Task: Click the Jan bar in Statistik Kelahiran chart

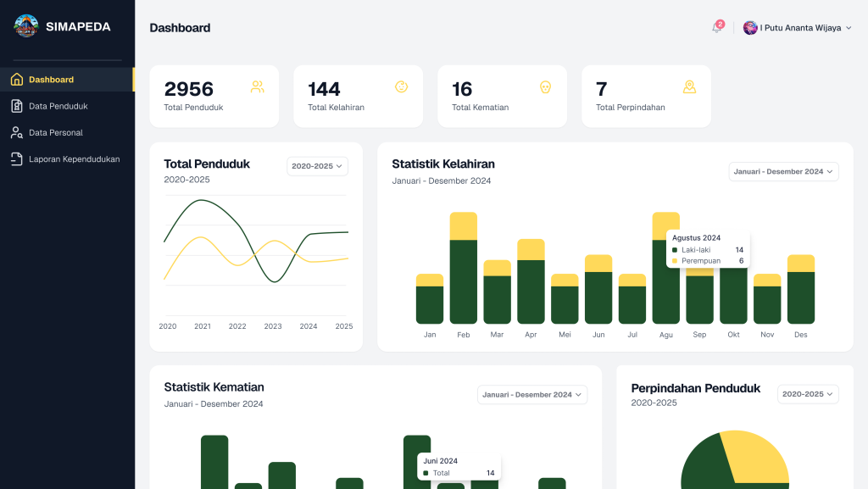Action: (x=430, y=298)
